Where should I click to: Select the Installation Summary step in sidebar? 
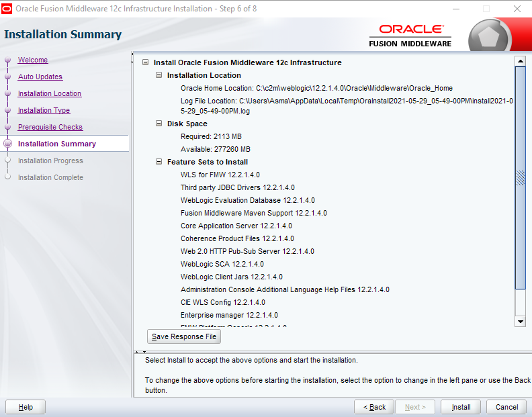(x=57, y=144)
